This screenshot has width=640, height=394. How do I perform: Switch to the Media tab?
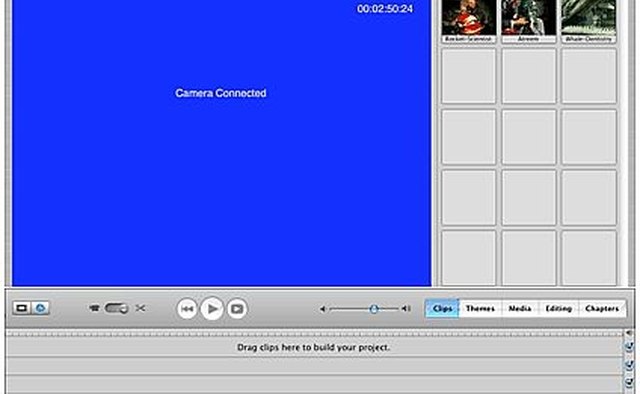520,308
